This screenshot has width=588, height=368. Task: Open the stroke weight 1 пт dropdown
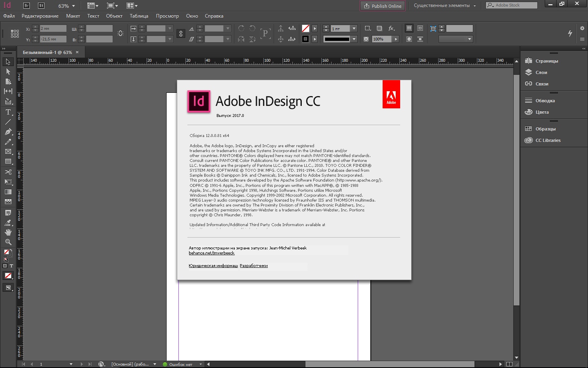(354, 28)
